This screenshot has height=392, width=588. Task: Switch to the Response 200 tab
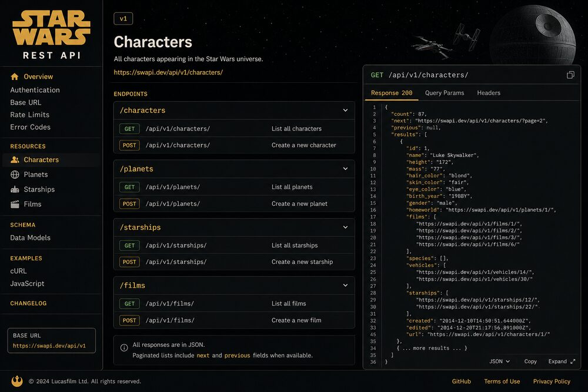(x=392, y=93)
